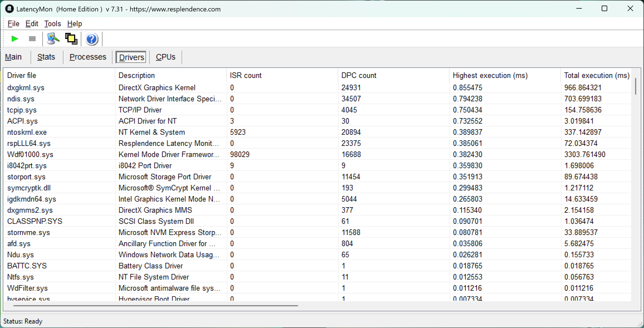This screenshot has height=328, width=644.
Task: Switch to the Stats tab
Action: (46, 57)
